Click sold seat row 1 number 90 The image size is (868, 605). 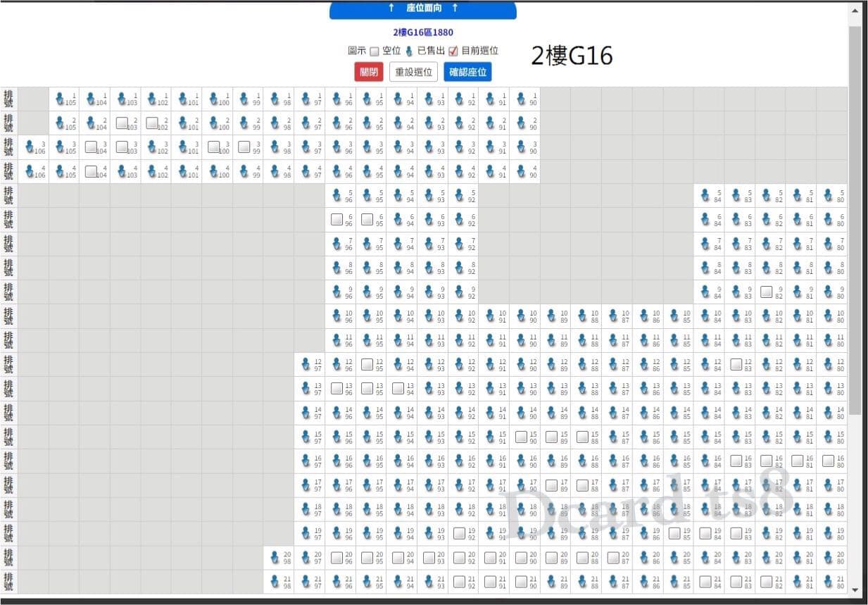(521, 99)
